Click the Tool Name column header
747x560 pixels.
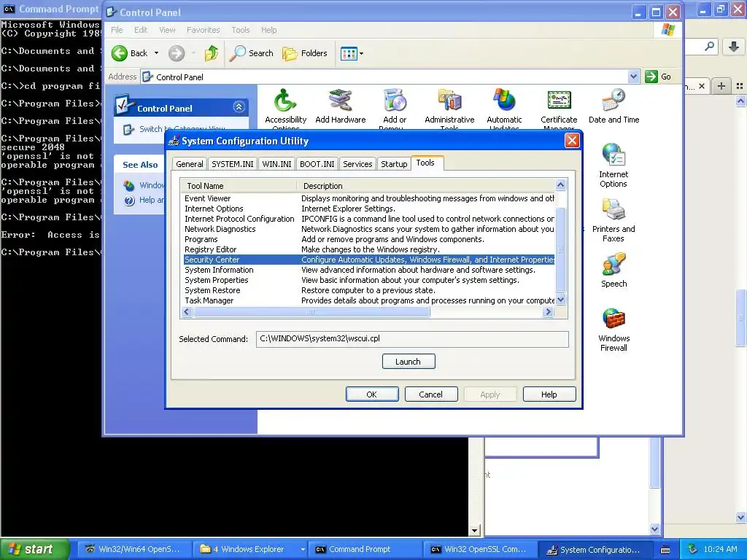[x=239, y=186]
